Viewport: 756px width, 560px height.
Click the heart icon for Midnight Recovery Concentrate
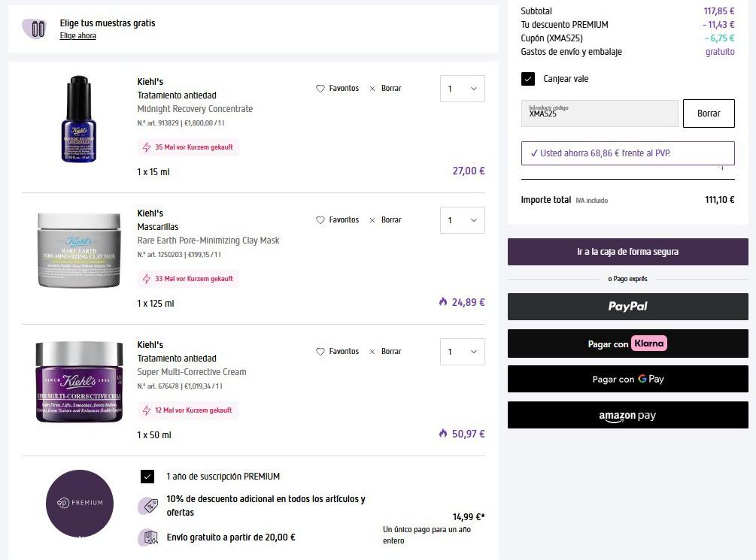[x=320, y=89]
